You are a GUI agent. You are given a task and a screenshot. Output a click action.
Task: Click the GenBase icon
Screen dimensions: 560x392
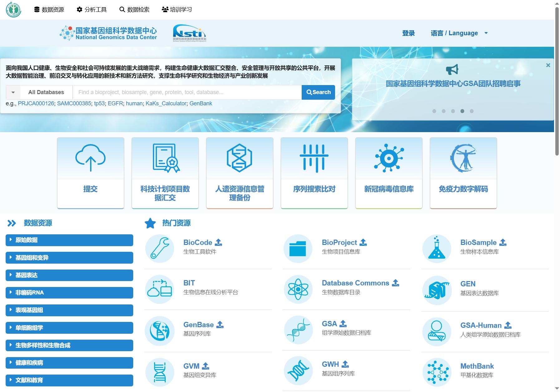tap(160, 331)
